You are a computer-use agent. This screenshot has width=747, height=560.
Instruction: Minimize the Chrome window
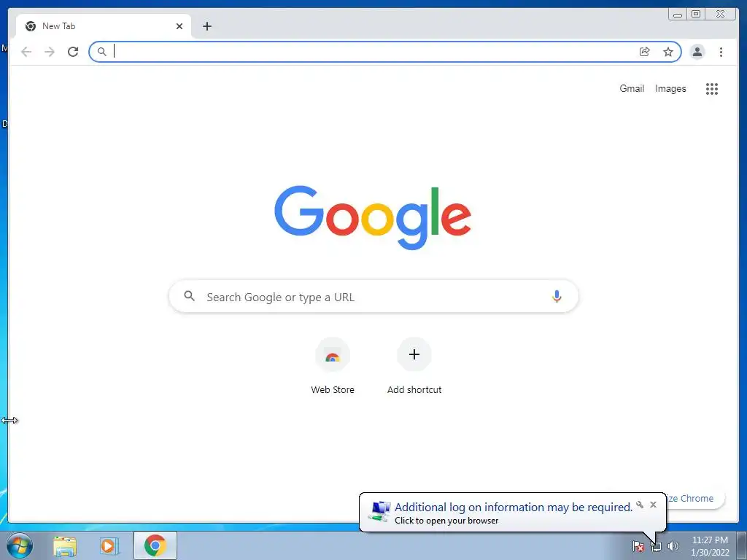(x=678, y=15)
